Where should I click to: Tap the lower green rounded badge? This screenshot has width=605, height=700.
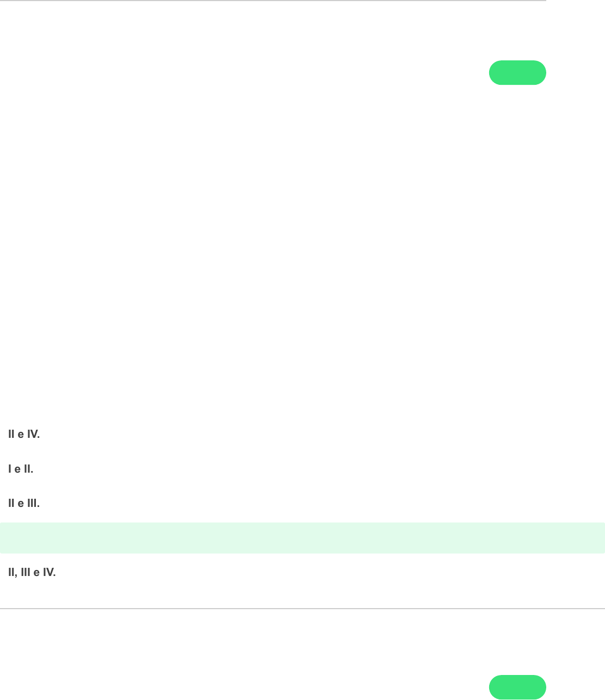[x=517, y=687]
